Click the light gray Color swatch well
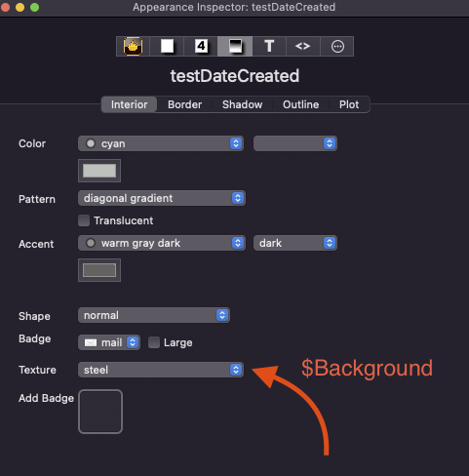Image resolution: width=469 pixels, height=476 pixels. [99, 171]
